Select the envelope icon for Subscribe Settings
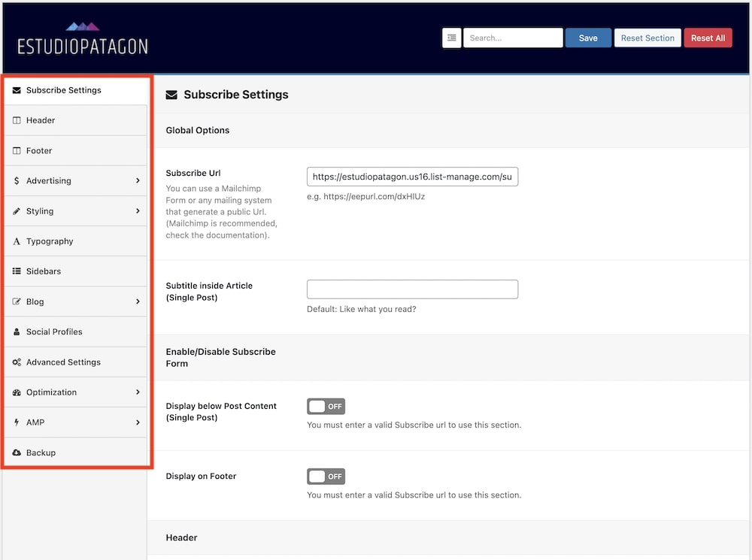Screen dimensions: 752x560 tap(17, 89)
